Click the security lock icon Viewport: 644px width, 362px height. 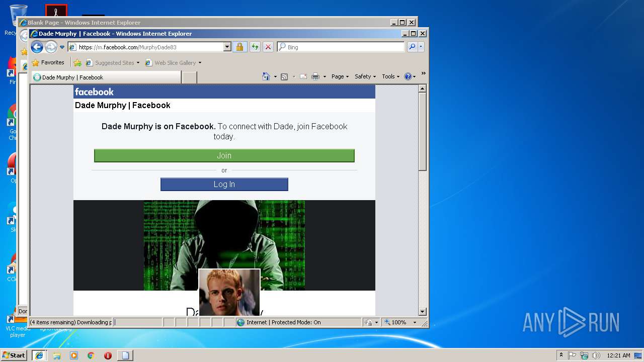point(239,47)
